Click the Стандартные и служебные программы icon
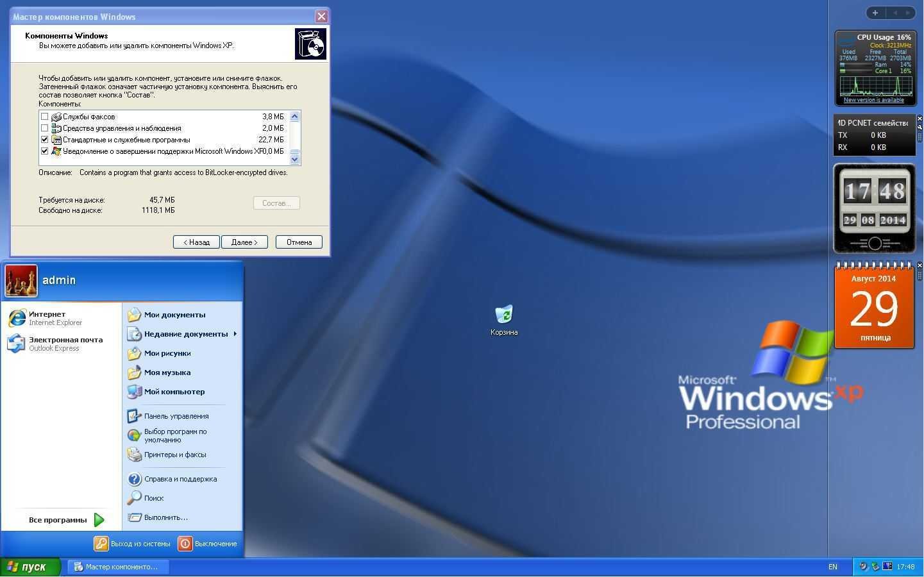 click(x=56, y=140)
